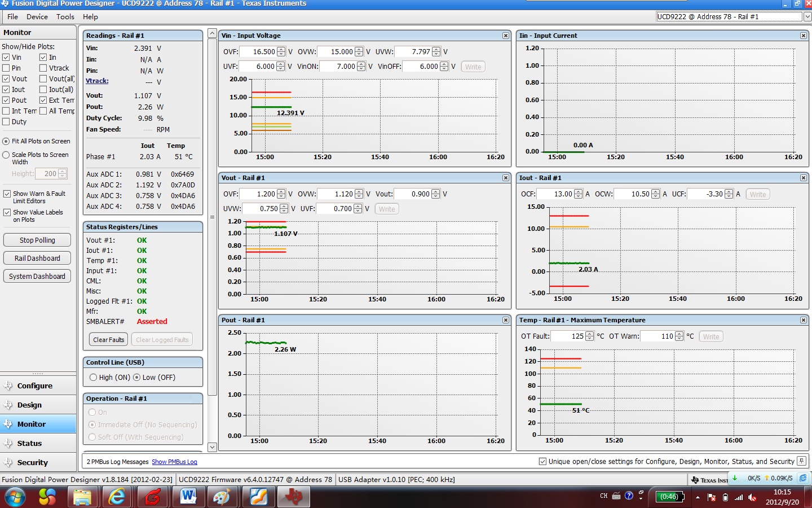This screenshot has width=812, height=508.
Task: Click the red PDF reader taskbar icon
Action: (x=152, y=497)
